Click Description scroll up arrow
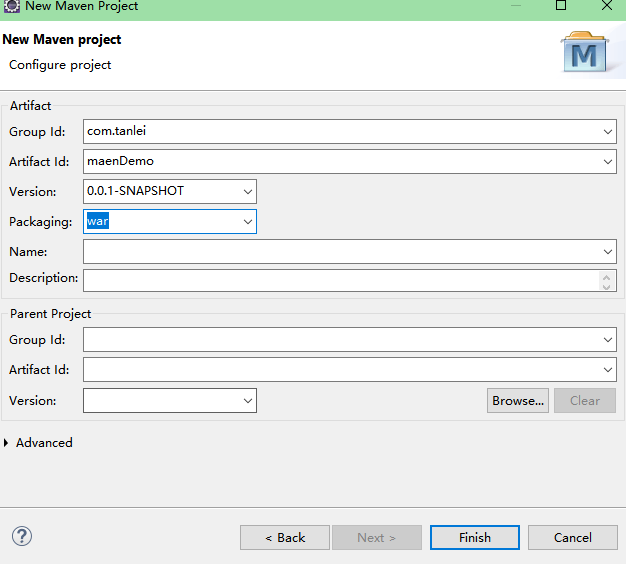Screen dimensions: 626x564 [607, 277]
